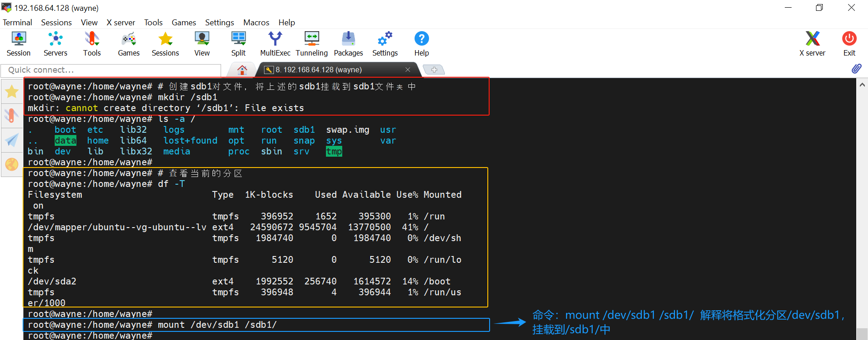
Task: Click the home tab icon
Action: [x=242, y=70]
